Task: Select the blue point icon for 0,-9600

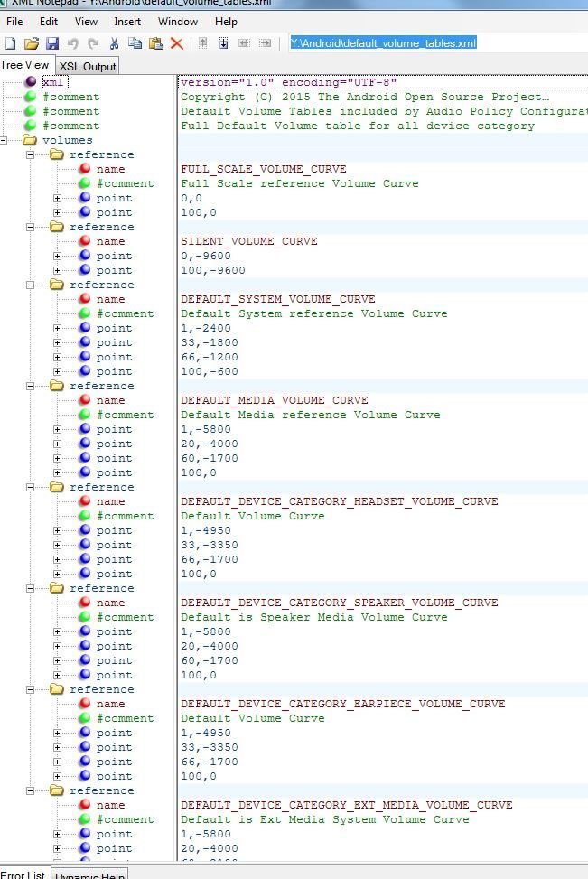Action: point(85,255)
